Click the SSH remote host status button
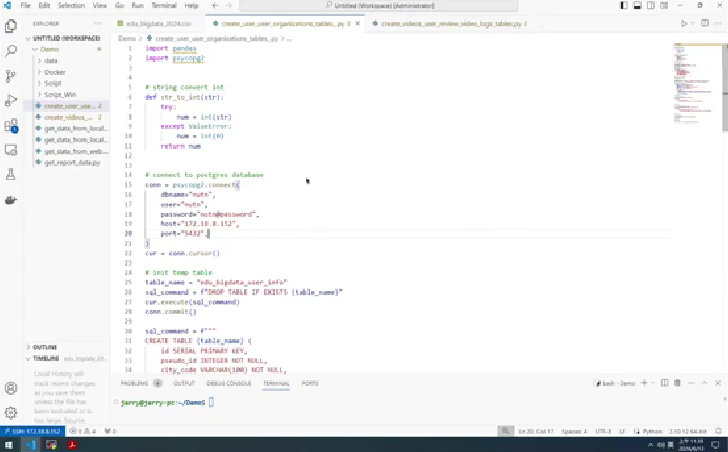The height and width of the screenshot is (452, 728). (32, 431)
